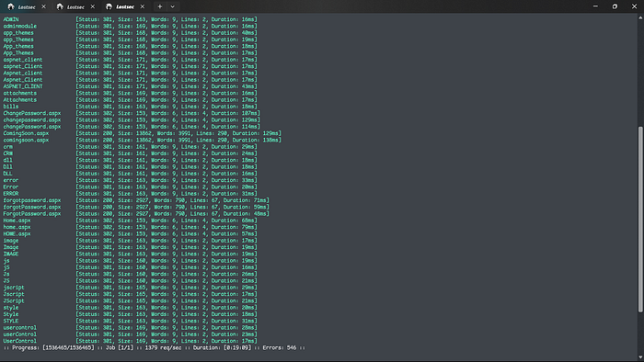
Task: Click the 'UserControl' last result entry
Action: pos(20,341)
